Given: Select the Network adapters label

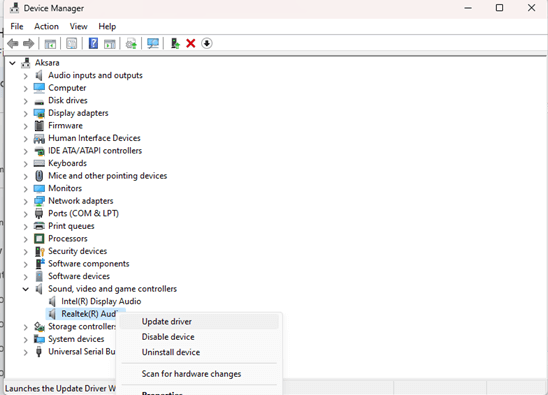Looking at the screenshot, I should click(81, 201).
